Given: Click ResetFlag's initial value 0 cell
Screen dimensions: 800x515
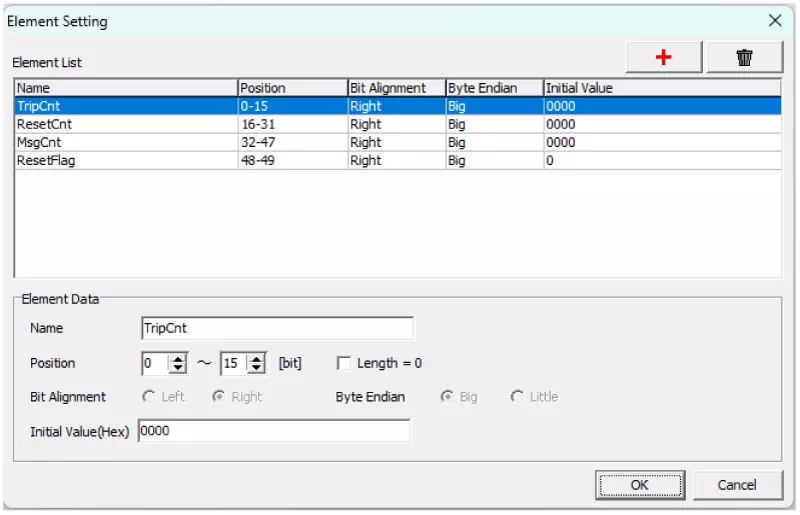Looking at the screenshot, I should click(x=662, y=160).
